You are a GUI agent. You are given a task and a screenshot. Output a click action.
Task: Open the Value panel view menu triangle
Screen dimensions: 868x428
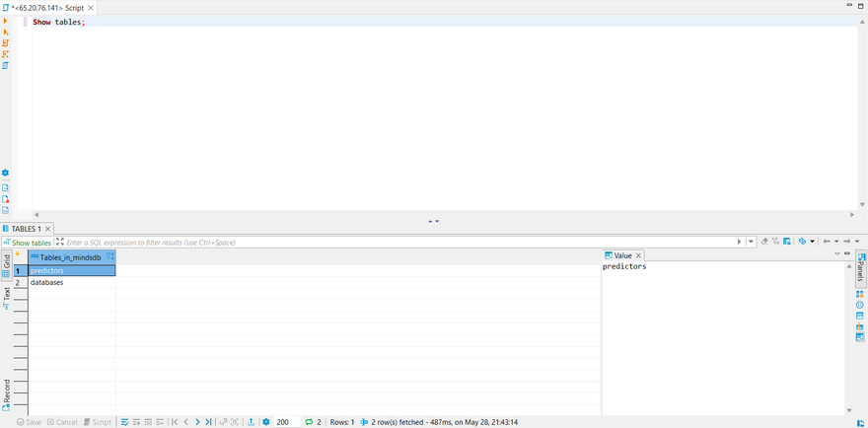pyautogui.click(x=837, y=254)
